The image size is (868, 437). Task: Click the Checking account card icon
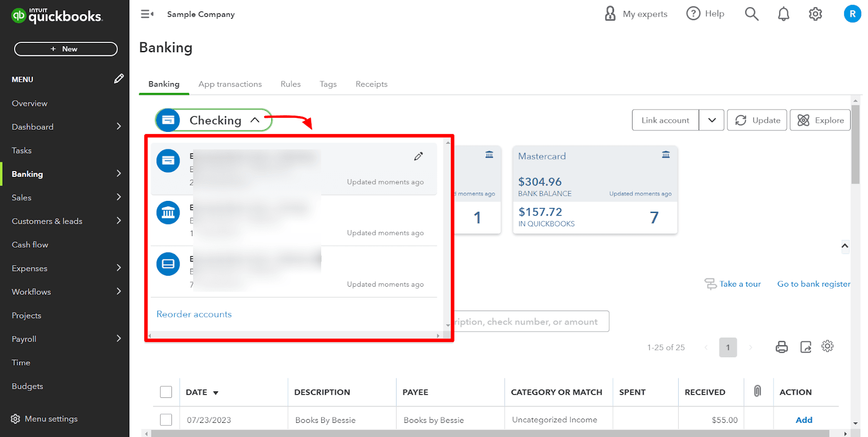168,120
